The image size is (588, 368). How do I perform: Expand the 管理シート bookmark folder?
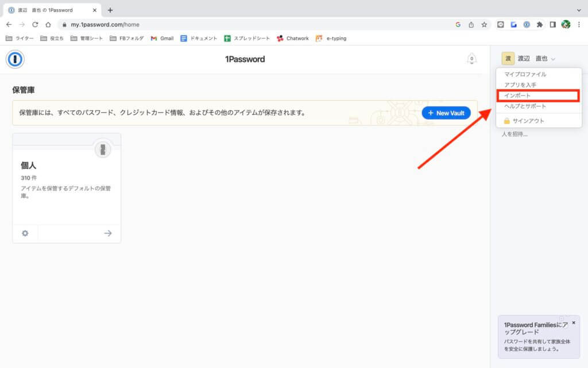87,39
